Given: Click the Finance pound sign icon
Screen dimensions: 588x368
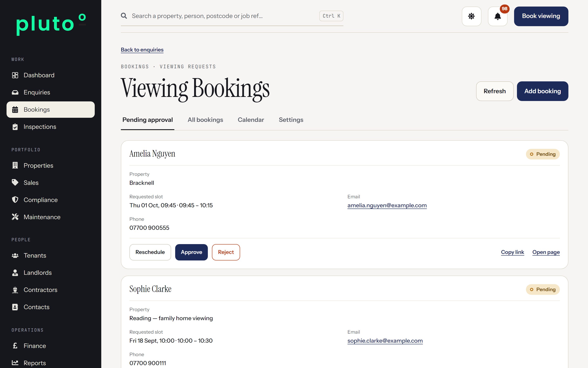Looking at the screenshot, I should (15, 346).
